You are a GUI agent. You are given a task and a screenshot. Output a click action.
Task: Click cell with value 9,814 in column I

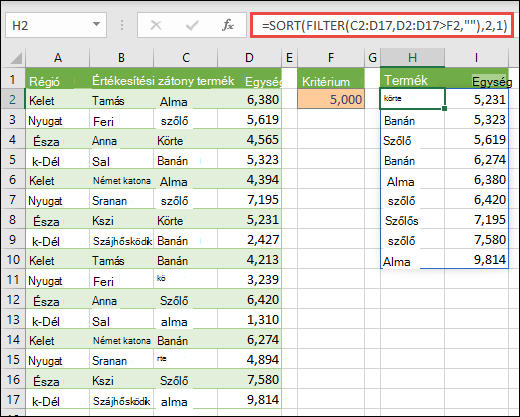point(476,259)
